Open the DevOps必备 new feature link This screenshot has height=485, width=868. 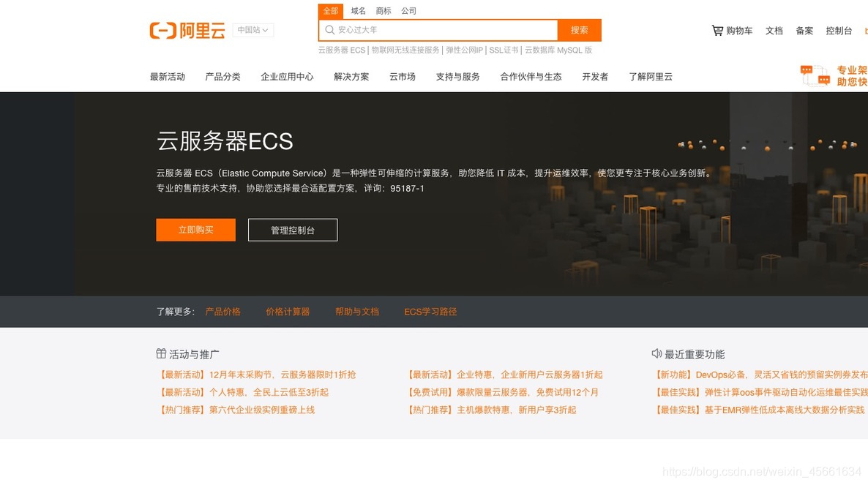pyautogui.click(x=760, y=375)
